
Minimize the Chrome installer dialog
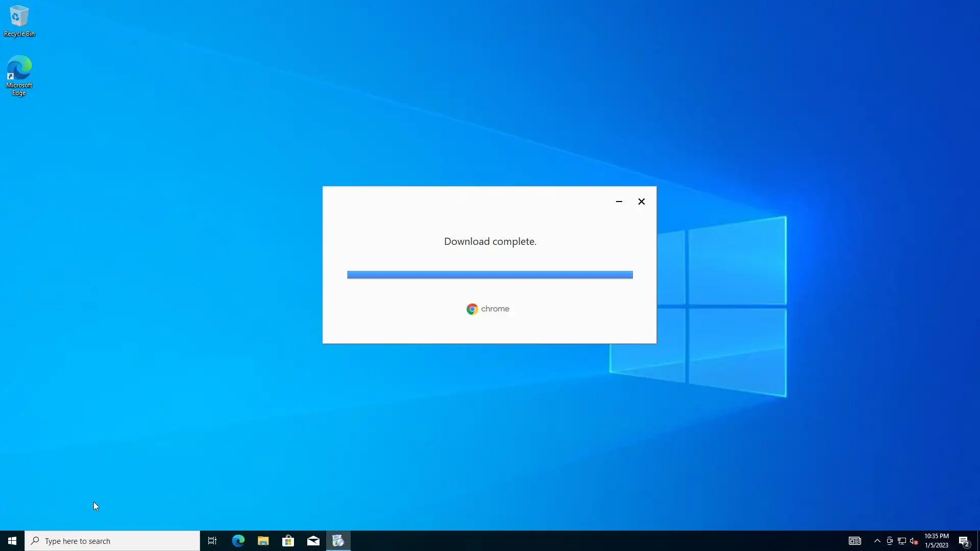click(619, 202)
